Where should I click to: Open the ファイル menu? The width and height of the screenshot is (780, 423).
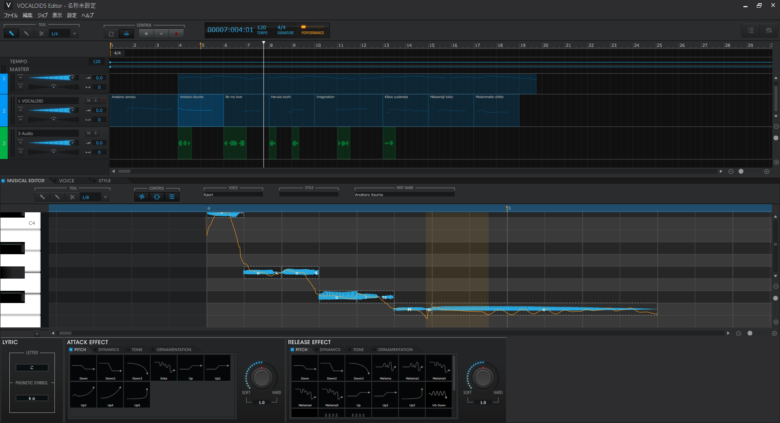10,15
